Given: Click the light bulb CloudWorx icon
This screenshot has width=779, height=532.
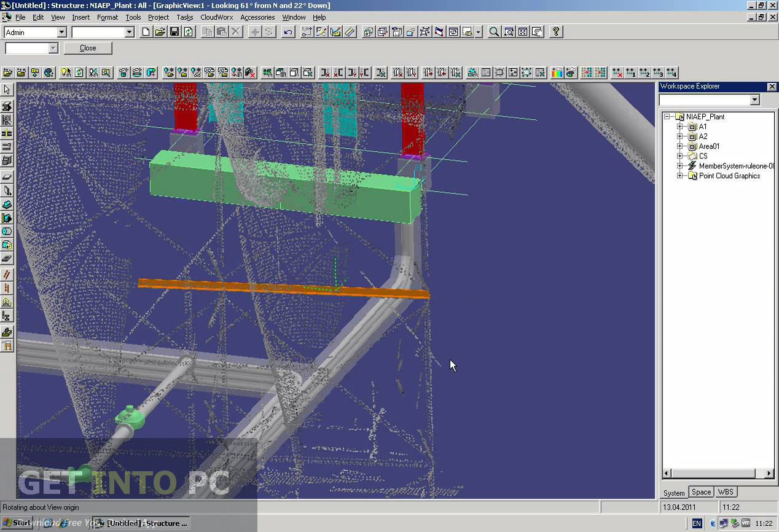Looking at the screenshot, I should point(65,72).
